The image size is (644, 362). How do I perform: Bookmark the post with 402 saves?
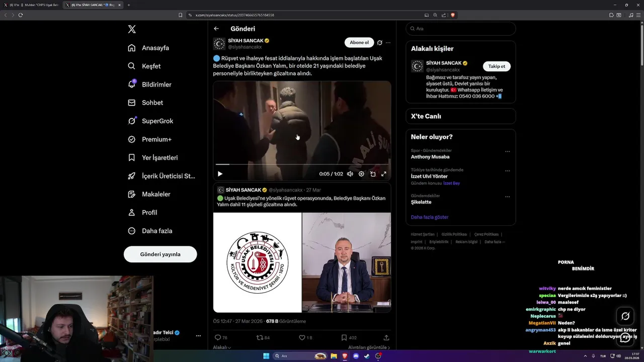(344, 338)
